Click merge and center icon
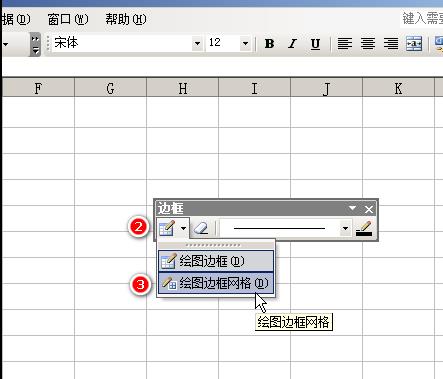 click(x=414, y=43)
